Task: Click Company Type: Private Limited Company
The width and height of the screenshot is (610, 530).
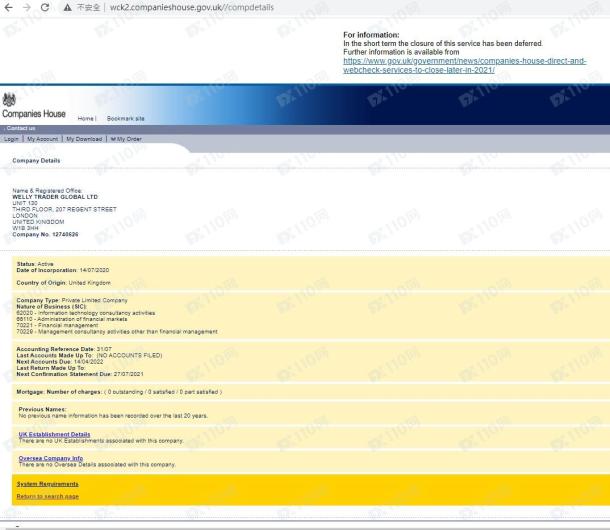Action: 72,300
